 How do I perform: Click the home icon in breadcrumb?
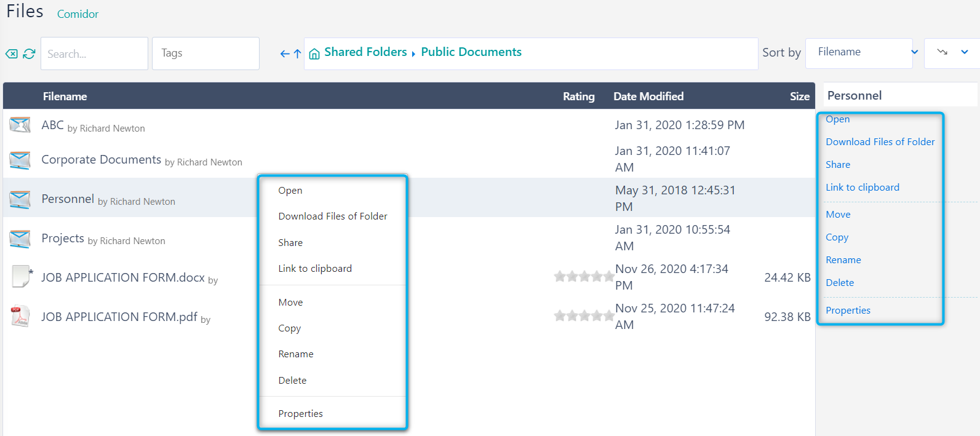[x=314, y=54]
